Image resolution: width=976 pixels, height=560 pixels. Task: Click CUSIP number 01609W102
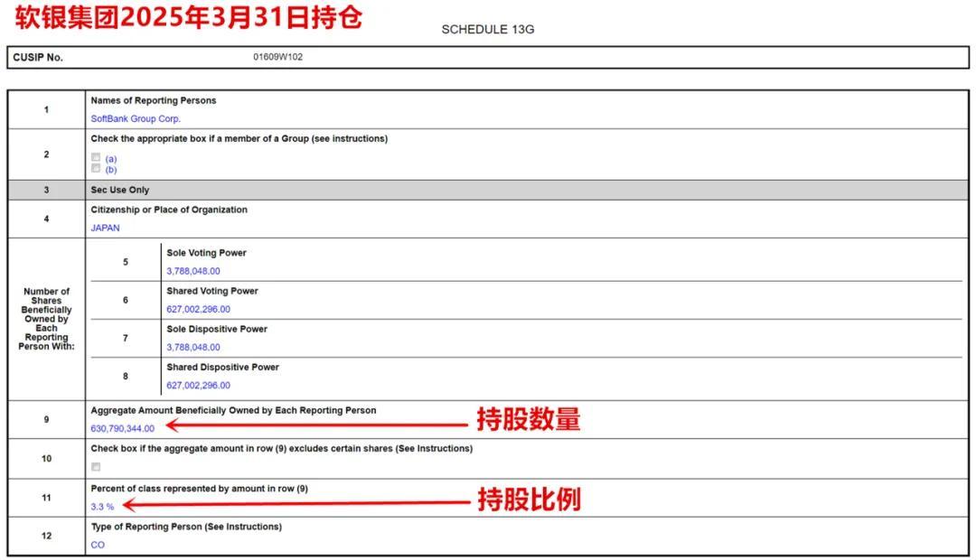tap(277, 57)
